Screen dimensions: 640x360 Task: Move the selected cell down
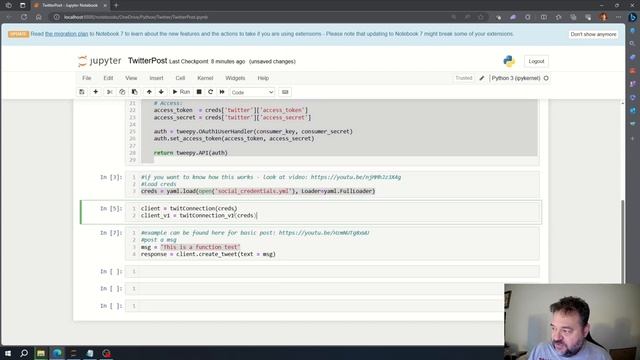coord(161,92)
